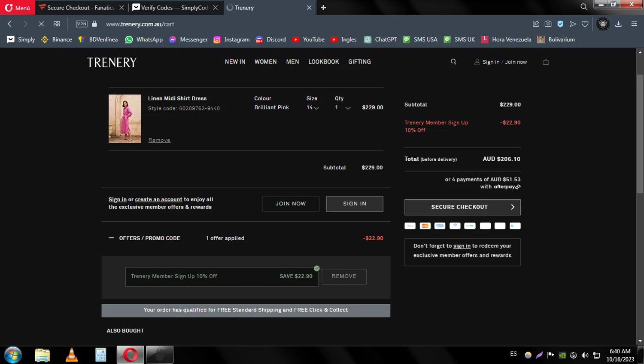Open the ad blocker shield icon
Screen dimensions: 644x364
click(x=560, y=24)
